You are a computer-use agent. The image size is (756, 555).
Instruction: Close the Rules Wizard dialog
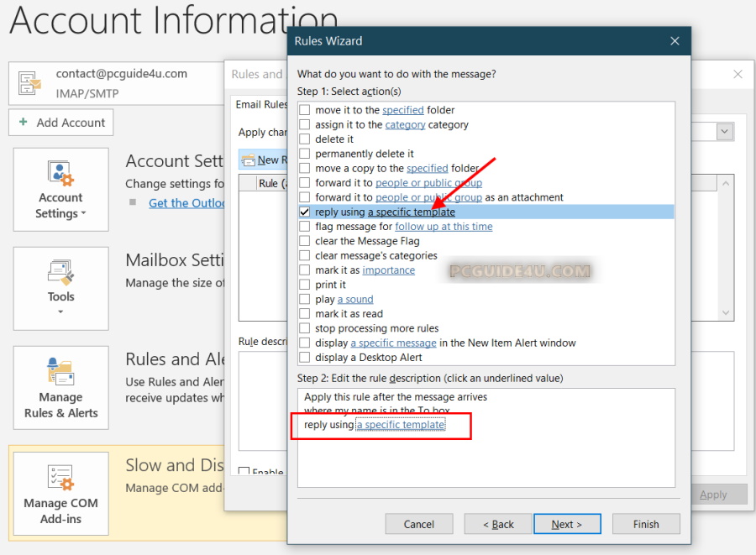675,40
